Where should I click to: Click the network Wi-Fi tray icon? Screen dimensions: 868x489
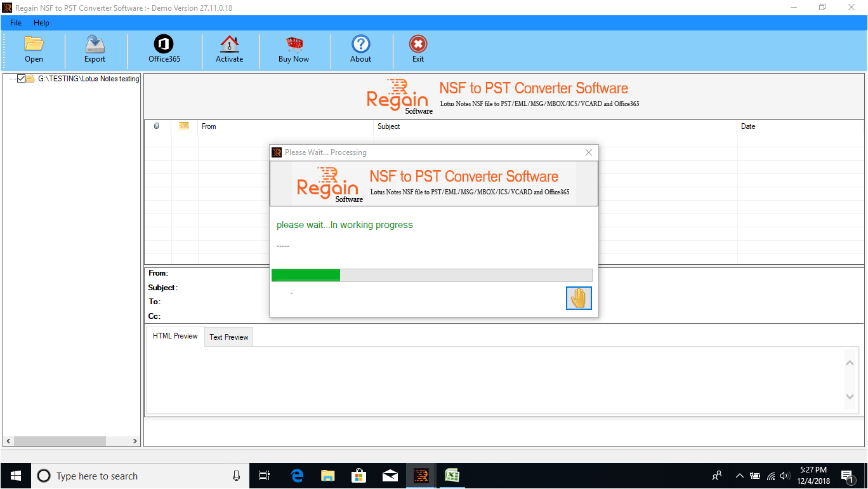pos(771,476)
